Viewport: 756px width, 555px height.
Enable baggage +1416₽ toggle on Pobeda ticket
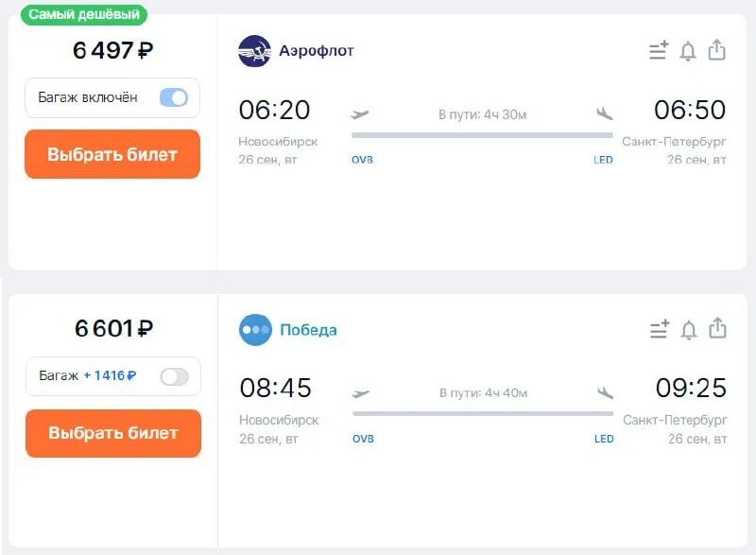(175, 376)
